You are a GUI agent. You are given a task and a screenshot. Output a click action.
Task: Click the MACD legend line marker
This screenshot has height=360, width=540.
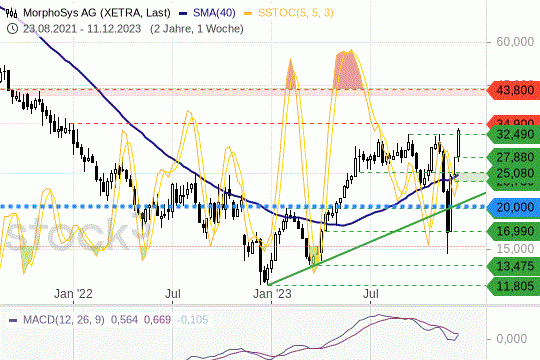click(x=13, y=320)
